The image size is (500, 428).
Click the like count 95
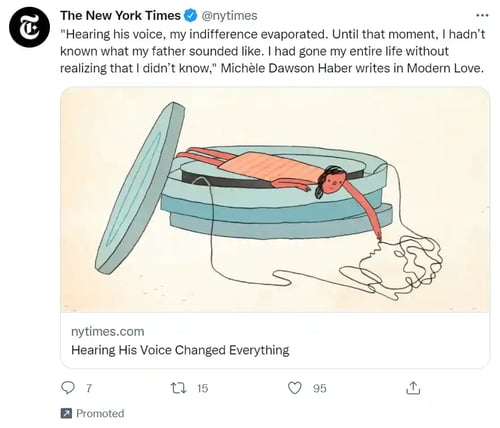coord(320,388)
